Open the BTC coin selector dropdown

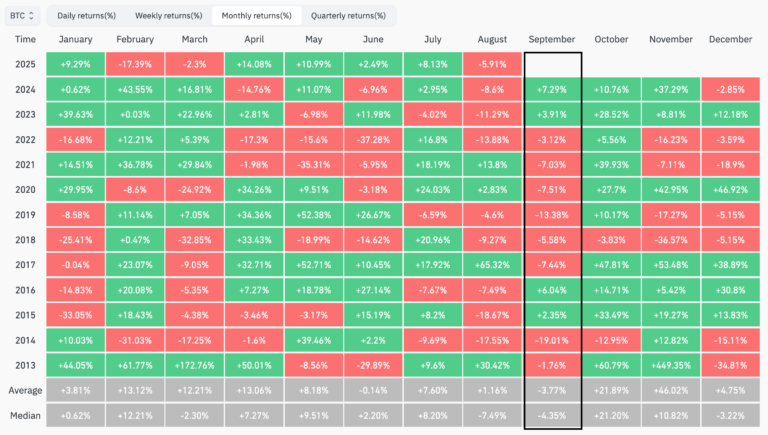tap(21, 16)
